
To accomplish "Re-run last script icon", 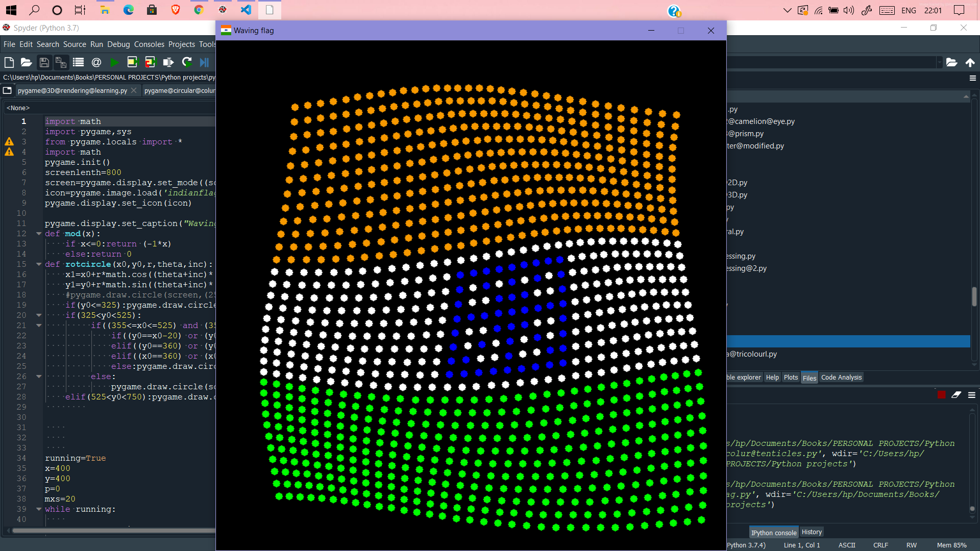I will tap(187, 62).
